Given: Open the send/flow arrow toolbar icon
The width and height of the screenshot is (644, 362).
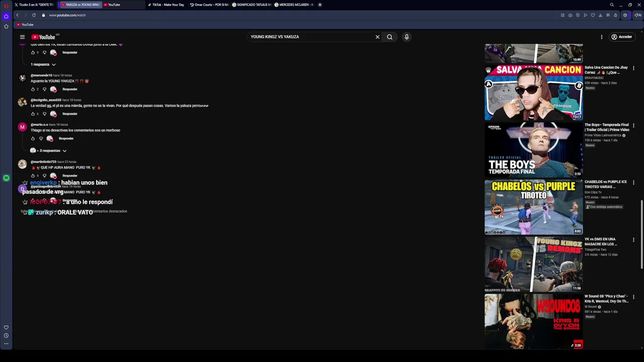Looking at the screenshot, I should pyautogui.click(x=585, y=15).
